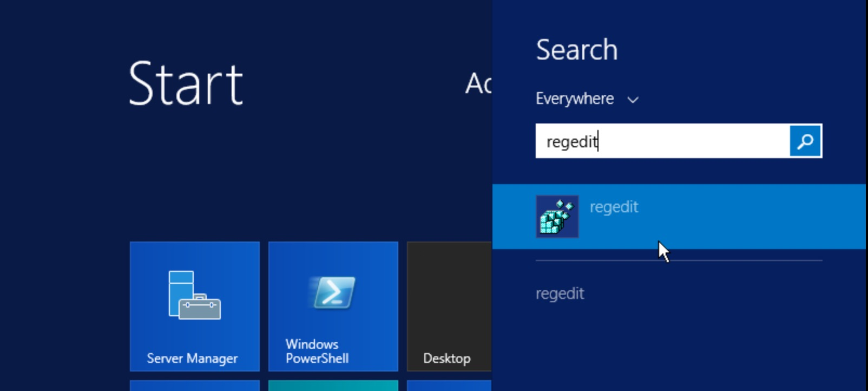Click the magnifier search button

(805, 141)
